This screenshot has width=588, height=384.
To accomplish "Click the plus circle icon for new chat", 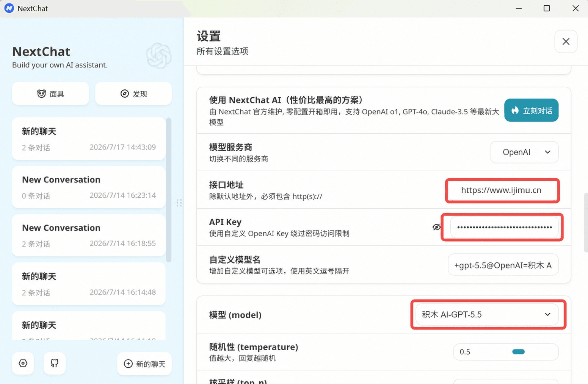I will point(128,364).
